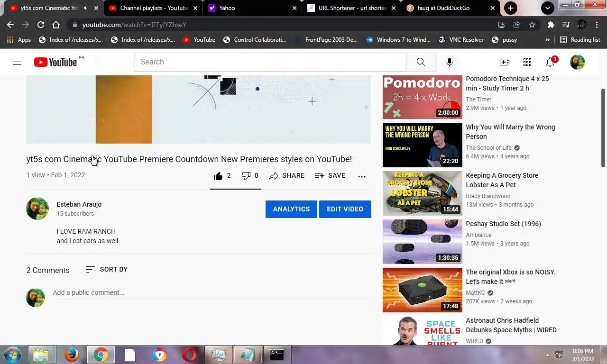The height and width of the screenshot is (364, 607).
Task: Open the Create video camera icon
Action: click(504, 62)
